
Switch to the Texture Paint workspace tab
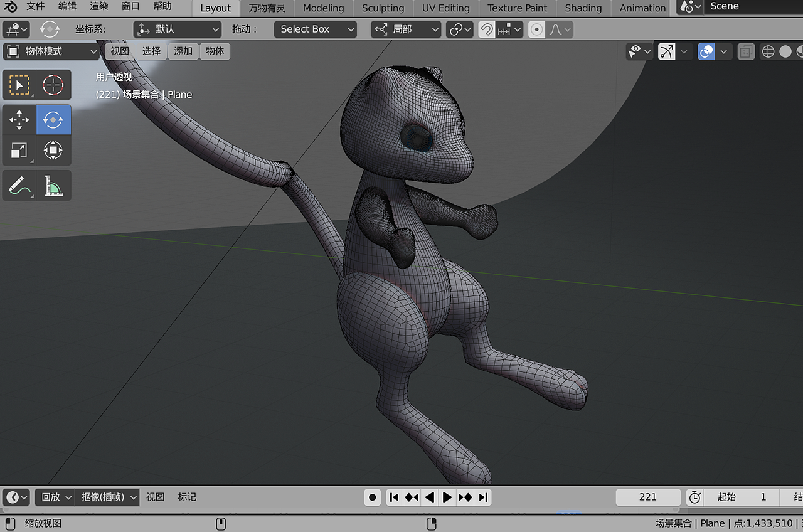(518, 8)
